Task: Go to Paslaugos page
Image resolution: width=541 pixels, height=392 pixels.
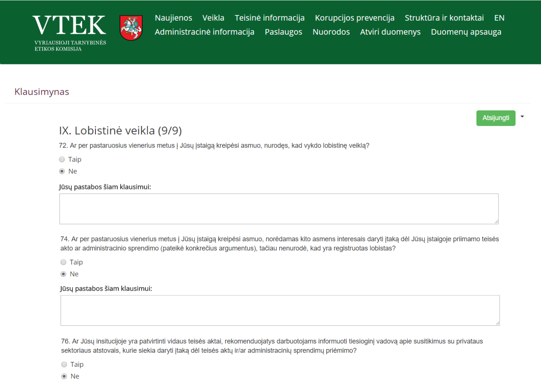Action: coord(283,32)
